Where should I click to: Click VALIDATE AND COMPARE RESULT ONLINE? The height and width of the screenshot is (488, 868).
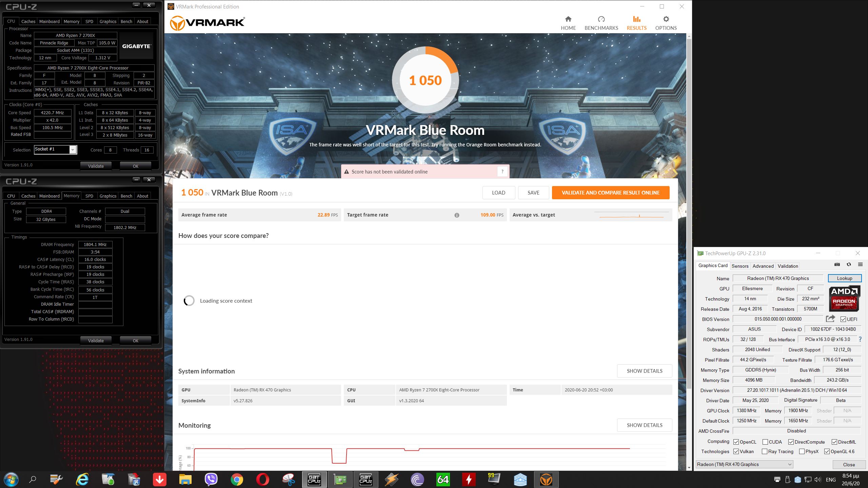coord(611,192)
